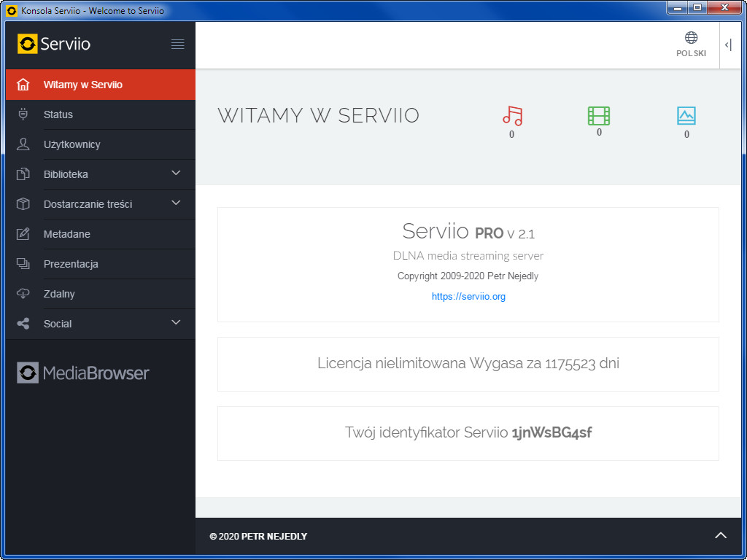
Task: Click the box icon beside Dostarczanie treści
Action: pyautogui.click(x=23, y=204)
